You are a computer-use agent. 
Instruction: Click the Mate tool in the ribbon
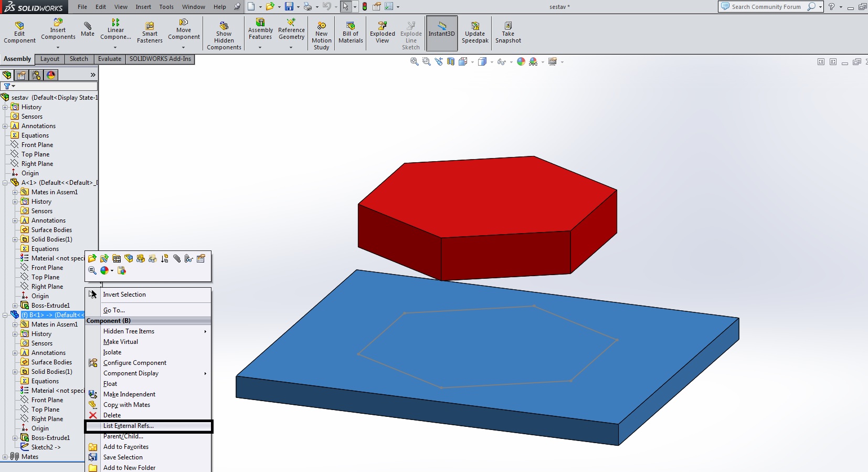pyautogui.click(x=88, y=29)
